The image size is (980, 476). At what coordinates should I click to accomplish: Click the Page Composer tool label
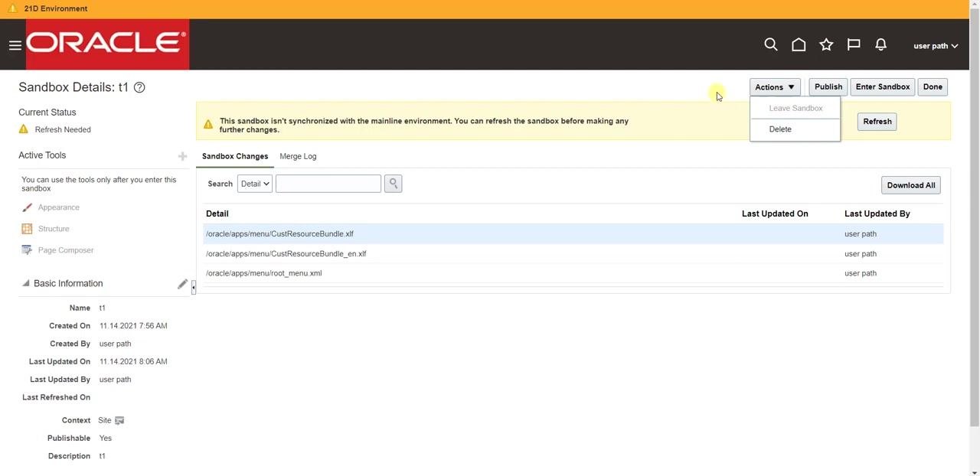pyautogui.click(x=66, y=250)
